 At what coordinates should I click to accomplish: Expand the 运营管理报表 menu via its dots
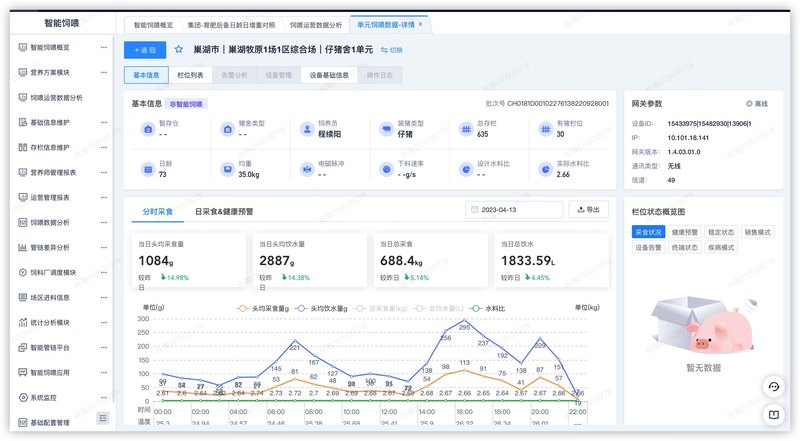pyautogui.click(x=104, y=198)
